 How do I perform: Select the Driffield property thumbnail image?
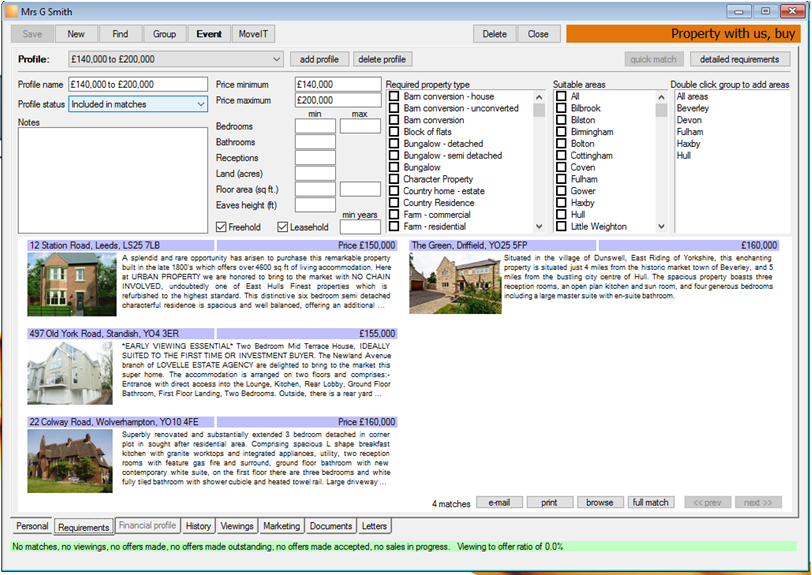pyautogui.click(x=455, y=283)
